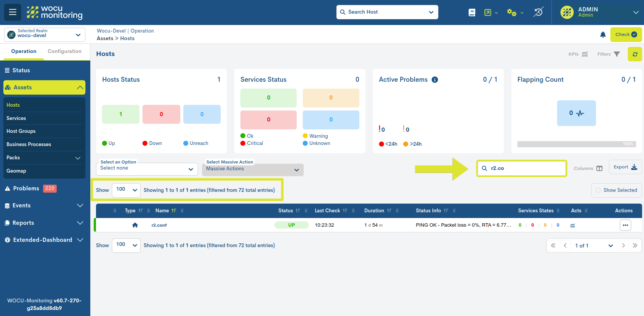644x316 pixels.
Task: Toggle the Show Selected checkbox
Action: click(598, 190)
